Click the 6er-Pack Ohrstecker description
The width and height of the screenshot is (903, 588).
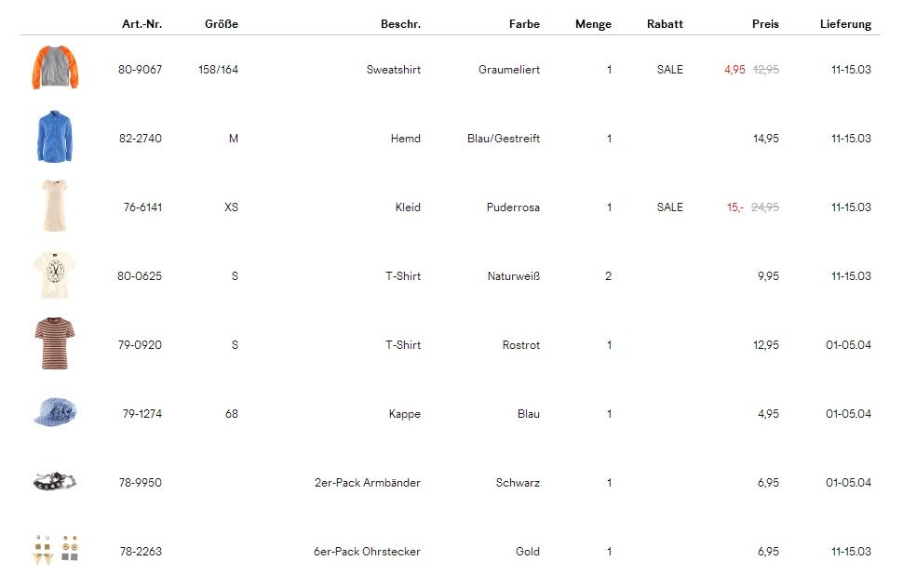(x=367, y=552)
